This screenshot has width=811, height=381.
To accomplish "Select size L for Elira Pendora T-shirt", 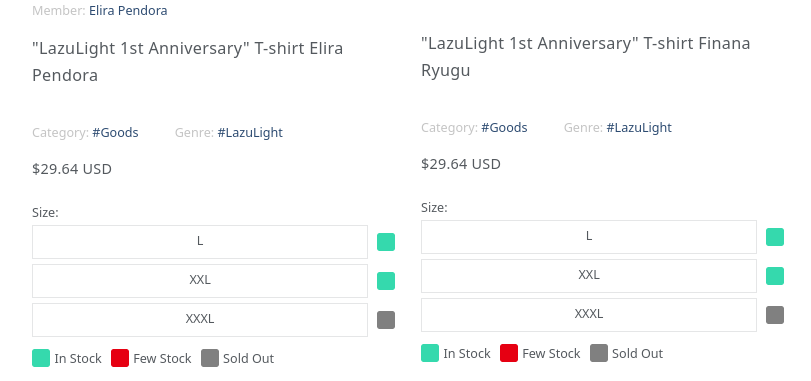I will [x=200, y=241].
